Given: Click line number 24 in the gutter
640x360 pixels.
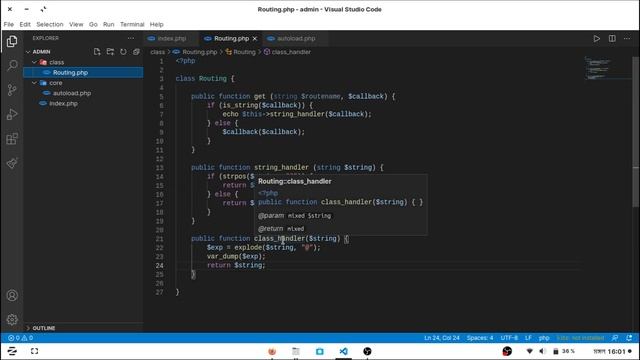Looking at the screenshot, I should tap(159, 265).
